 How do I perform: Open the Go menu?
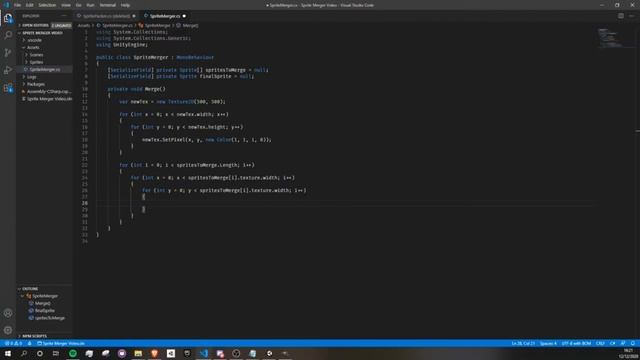[78, 5]
